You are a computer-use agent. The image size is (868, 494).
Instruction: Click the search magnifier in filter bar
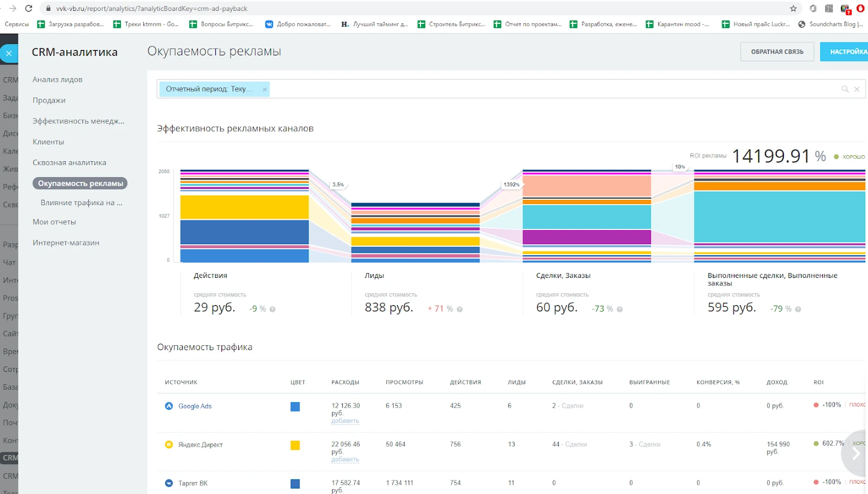[845, 89]
